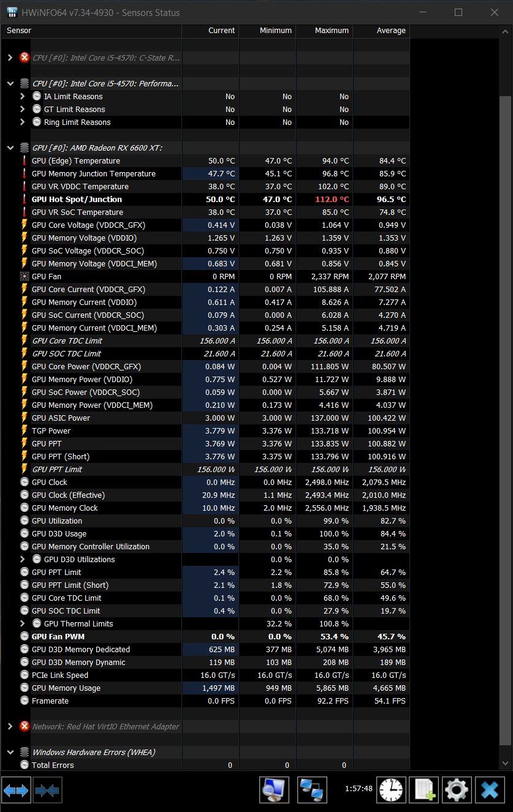
Task: Click chip icon of the CPU Performance group
Action: pyautogui.click(x=25, y=83)
